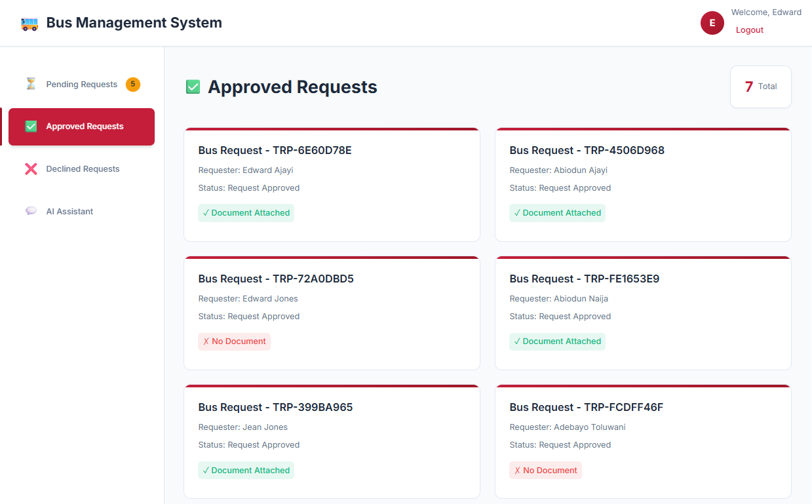Open Bus Request TRP-4506D968 card

click(x=643, y=184)
